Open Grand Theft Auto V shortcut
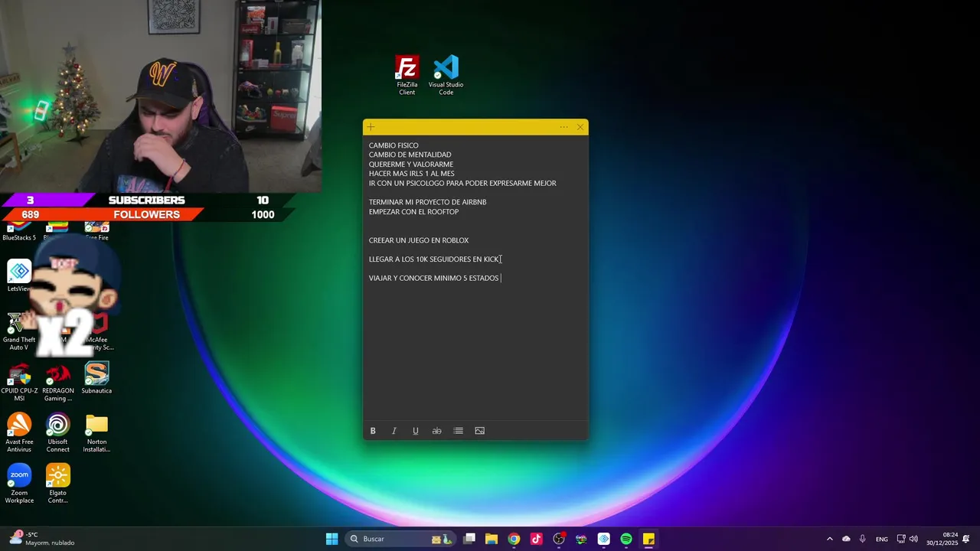 coord(19,331)
